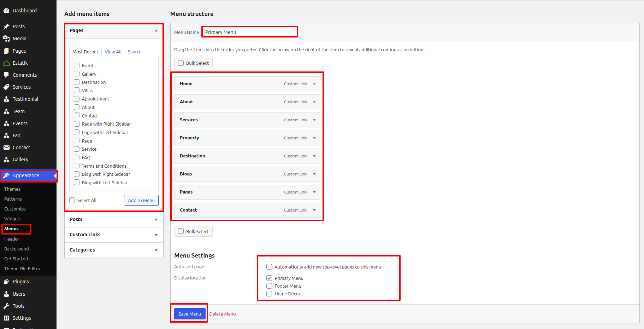This screenshot has width=644, height=329.
Task: Click the Comments speech bubble icon
Action: [6, 75]
